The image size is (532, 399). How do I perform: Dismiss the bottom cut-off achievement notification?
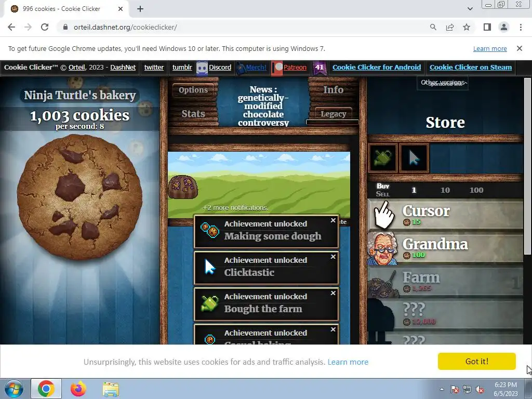point(333,329)
